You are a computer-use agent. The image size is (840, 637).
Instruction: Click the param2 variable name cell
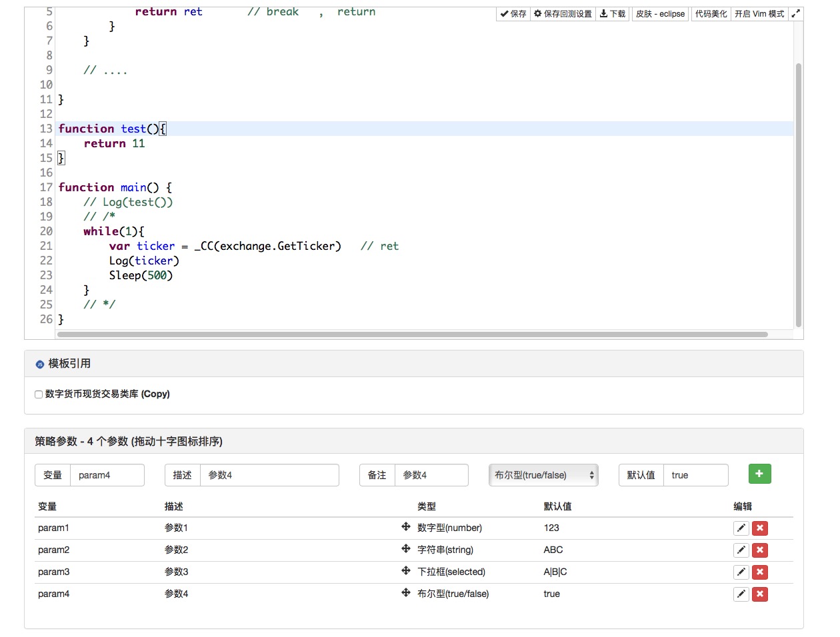[x=53, y=550]
